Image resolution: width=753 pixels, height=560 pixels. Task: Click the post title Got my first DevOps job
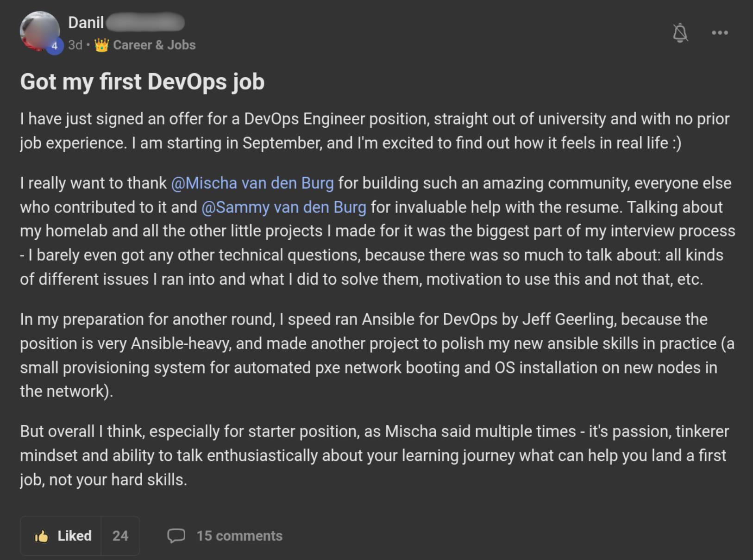pos(142,82)
